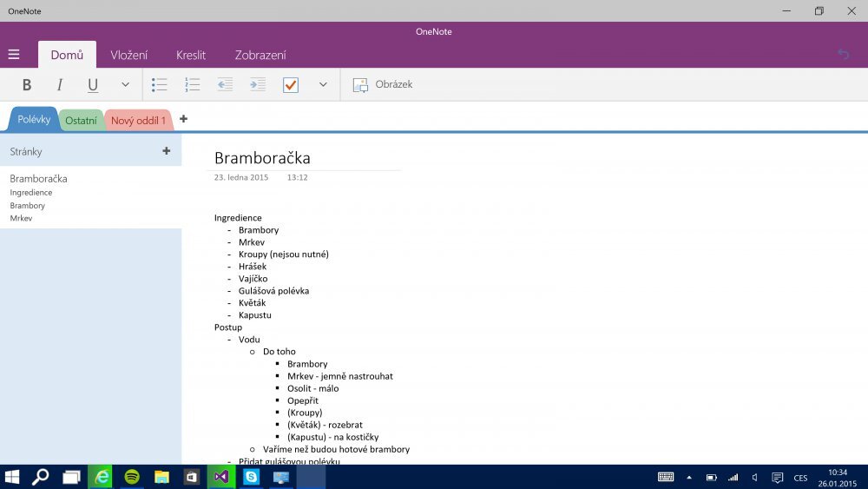The width and height of the screenshot is (868, 489).
Task: Toggle the to-do checkbox tag
Action: click(x=291, y=85)
